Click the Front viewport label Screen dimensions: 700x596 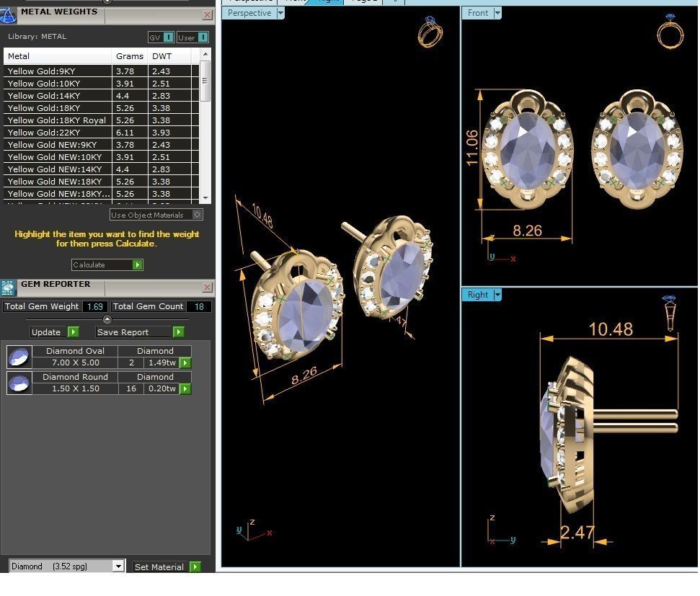478,13
